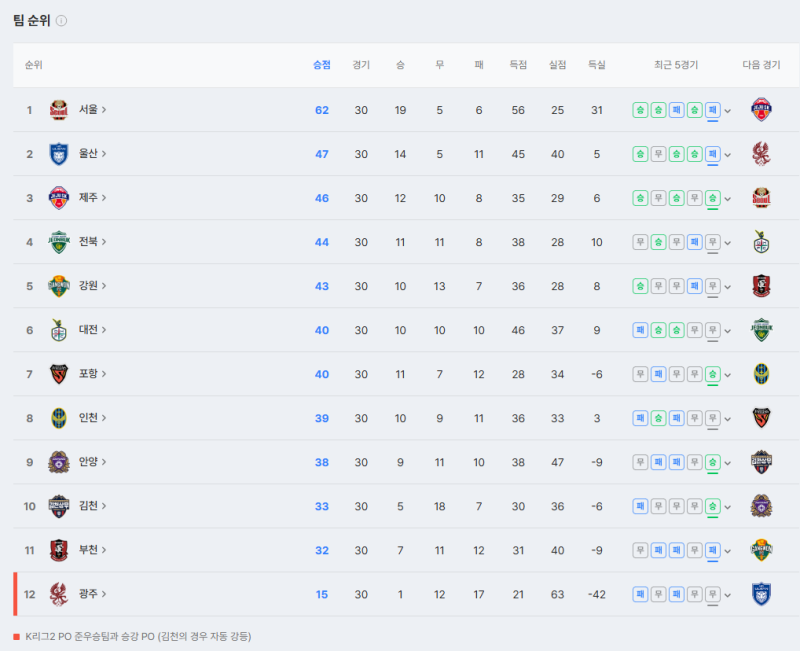Click the 인천 crest beside the team name

(x=59, y=418)
